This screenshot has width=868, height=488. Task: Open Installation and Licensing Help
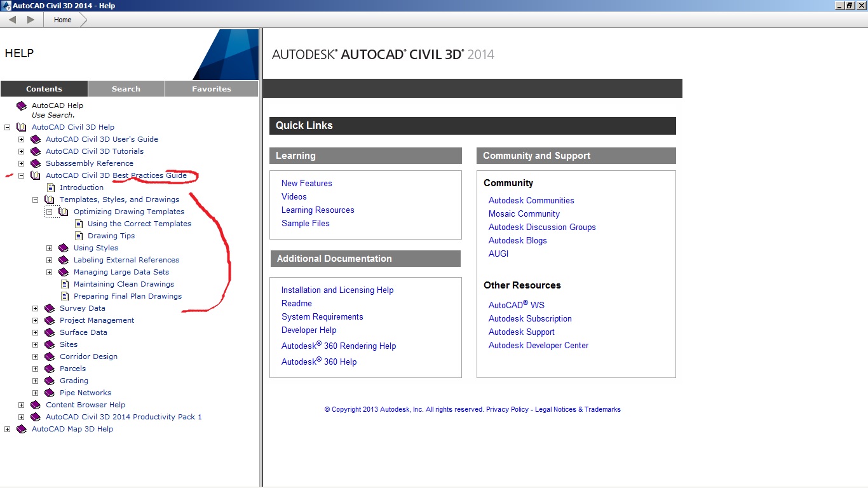pos(337,290)
